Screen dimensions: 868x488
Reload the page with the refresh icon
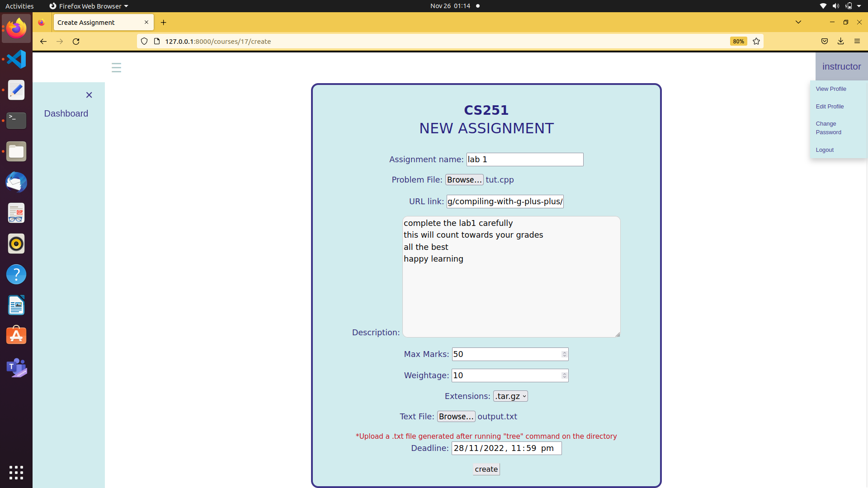(76, 41)
